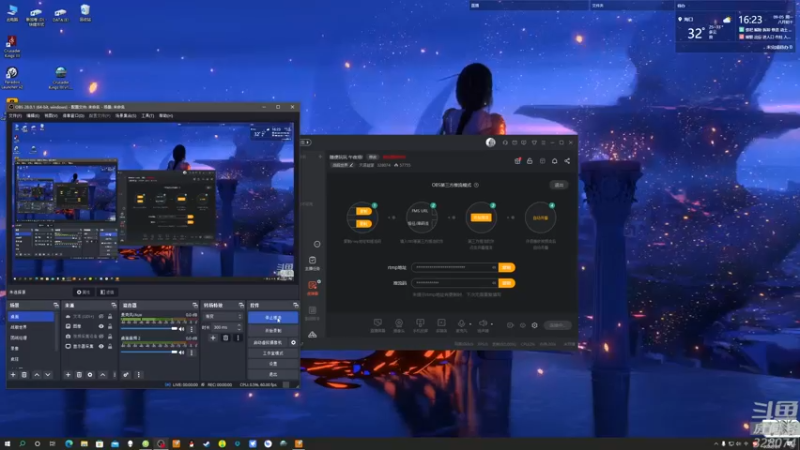Edit stream category via pencil icon
Screen dimensions: 800x450
351,165
